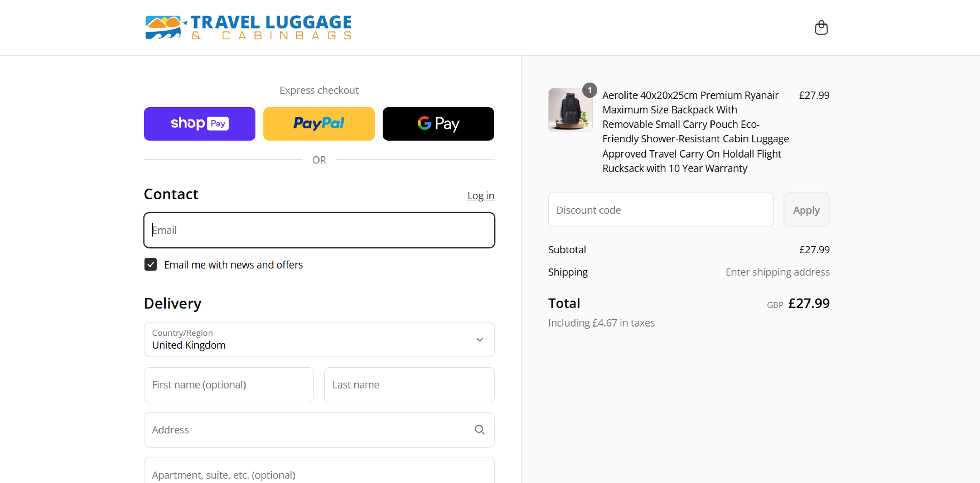Open the Country/Region dropdown
Viewport: 980px width, 483px height.
tap(319, 340)
